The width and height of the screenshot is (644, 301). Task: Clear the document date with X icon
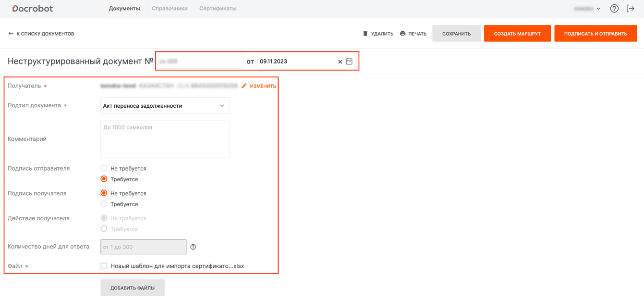click(340, 62)
